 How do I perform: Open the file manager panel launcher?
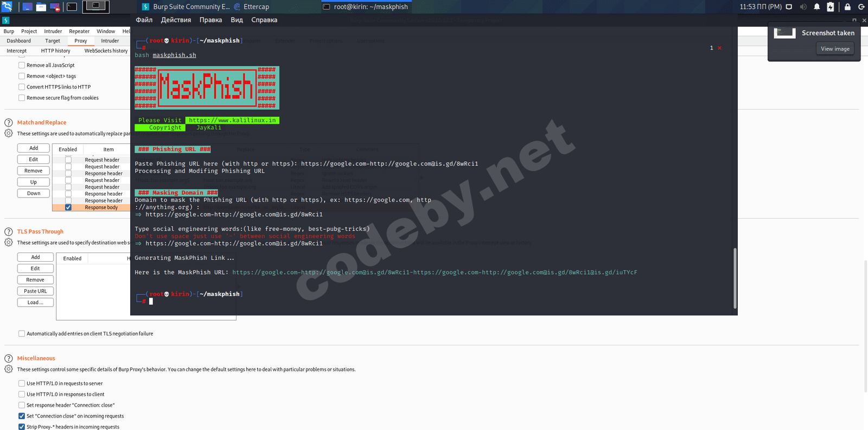pyautogui.click(x=41, y=7)
